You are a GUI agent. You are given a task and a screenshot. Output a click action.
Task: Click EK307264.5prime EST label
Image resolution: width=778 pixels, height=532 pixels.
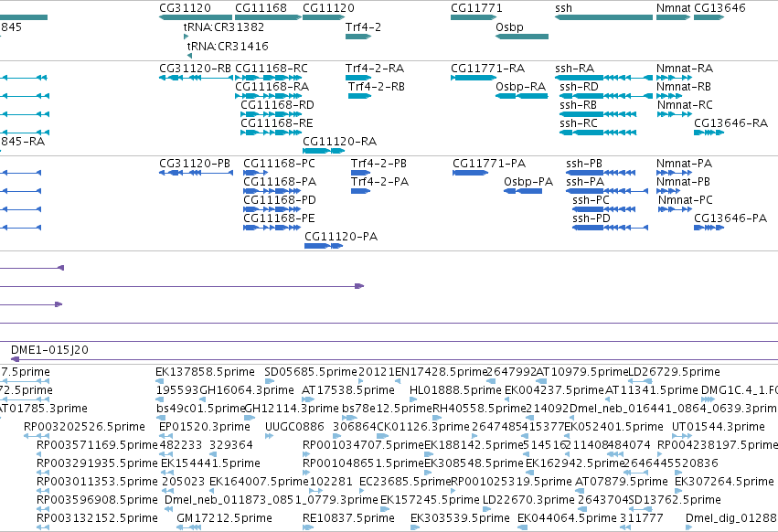(724, 482)
